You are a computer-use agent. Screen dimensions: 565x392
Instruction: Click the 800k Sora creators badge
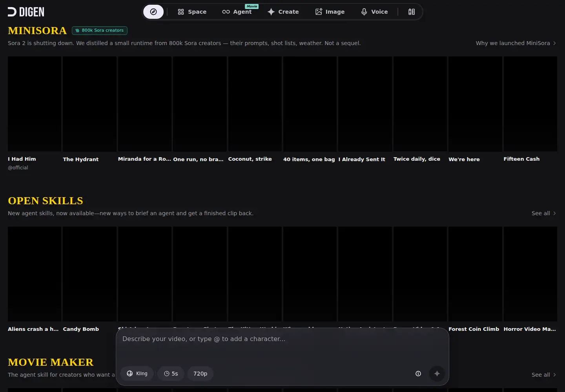click(x=100, y=30)
